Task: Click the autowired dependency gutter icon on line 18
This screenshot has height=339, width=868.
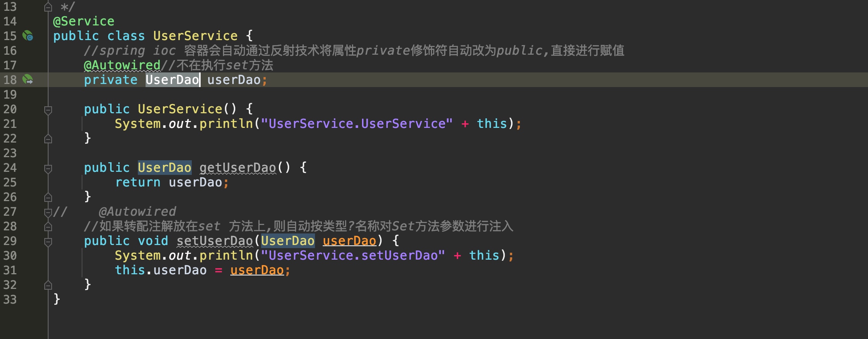Action: (x=28, y=80)
